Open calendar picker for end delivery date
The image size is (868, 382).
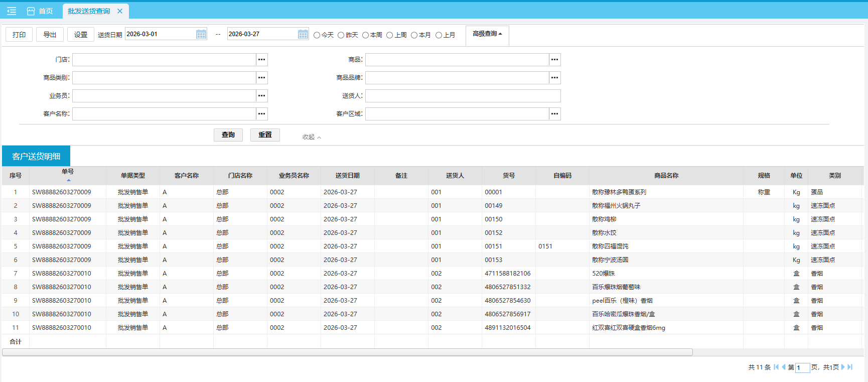tap(303, 34)
